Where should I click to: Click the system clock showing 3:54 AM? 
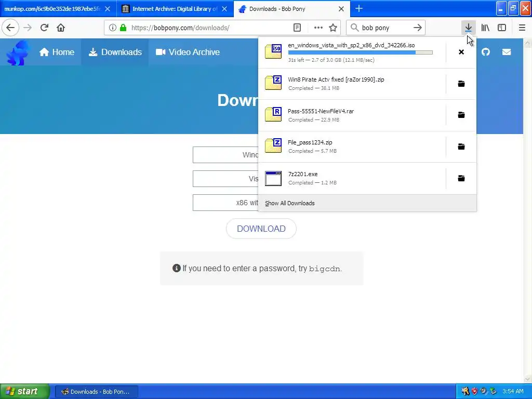click(513, 391)
